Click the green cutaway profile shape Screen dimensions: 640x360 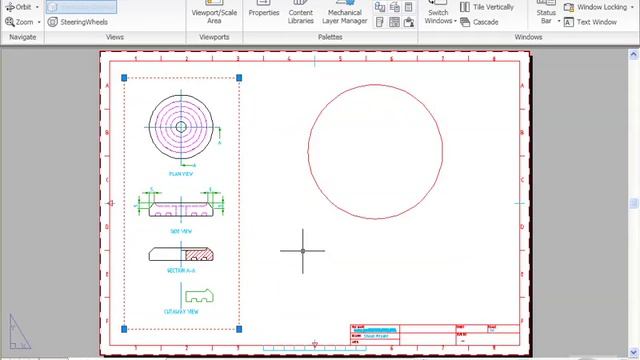(x=199, y=296)
